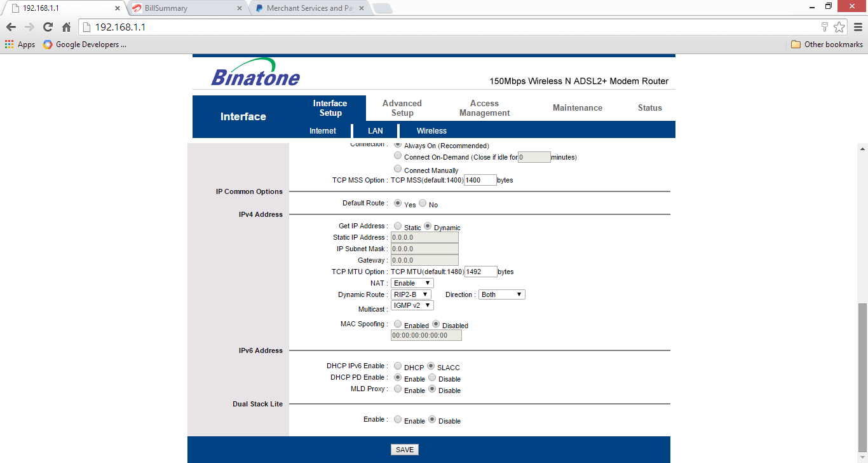Open the Direction dropdown
Viewport: 868px width, 463px height.
pos(502,294)
